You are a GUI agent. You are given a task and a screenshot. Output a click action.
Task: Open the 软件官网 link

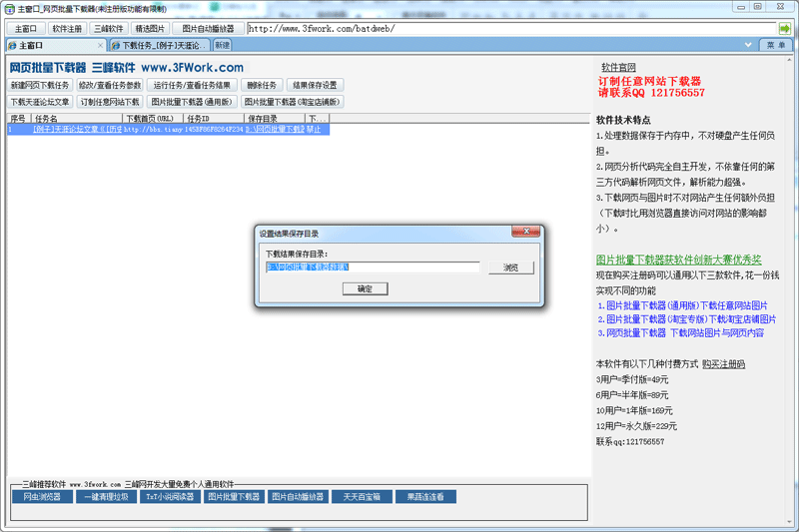pos(618,67)
